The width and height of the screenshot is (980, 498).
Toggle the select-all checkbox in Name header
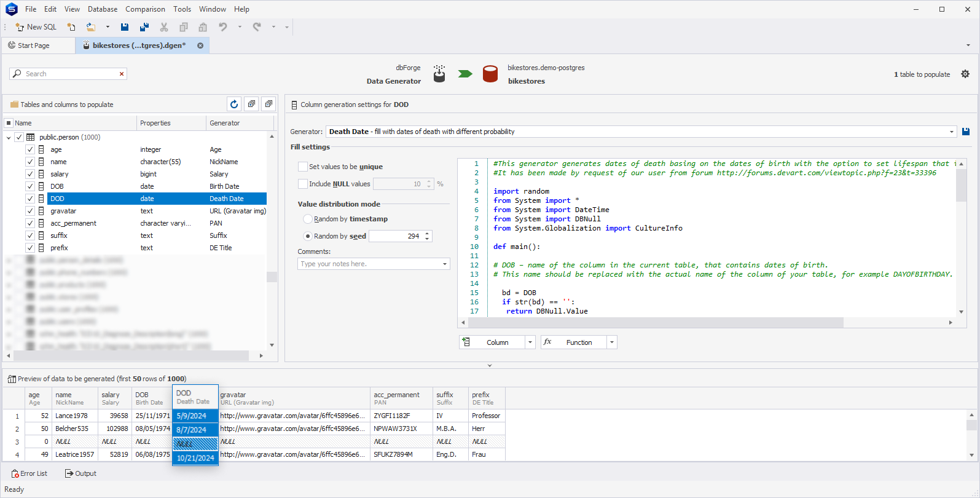[9, 123]
